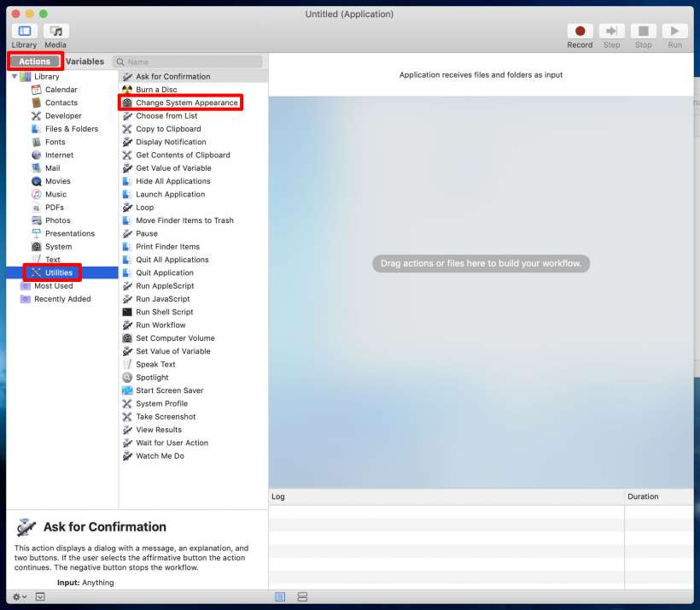This screenshot has width=700, height=610.
Task: Select the Run JavaScript action
Action: click(x=162, y=299)
